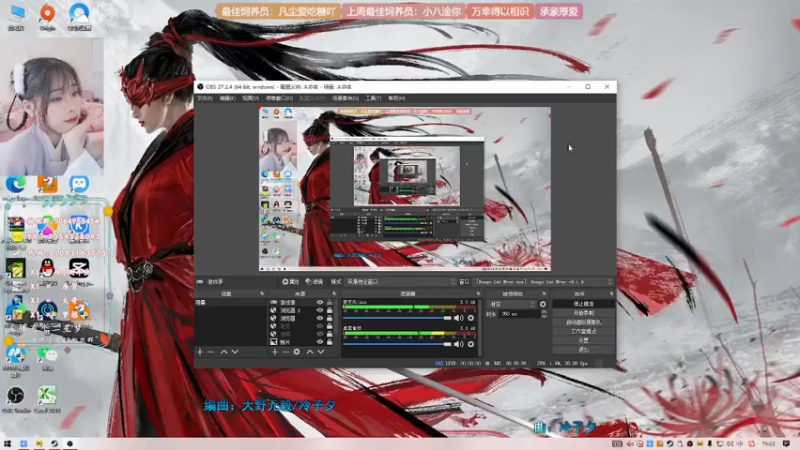Open Docks menu in OBS
This screenshot has height=450, width=800.
pos(279,98)
